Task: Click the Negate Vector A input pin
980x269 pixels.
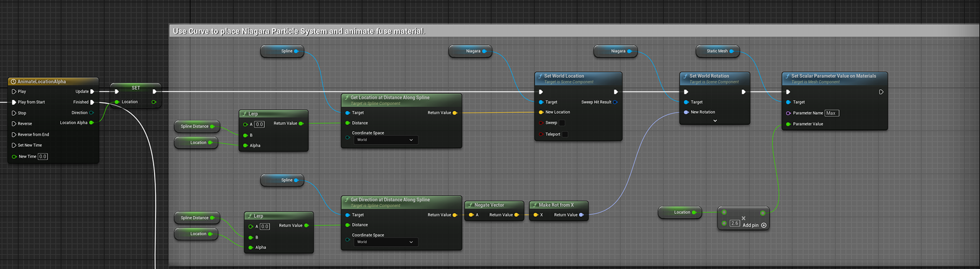Action: (x=471, y=215)
